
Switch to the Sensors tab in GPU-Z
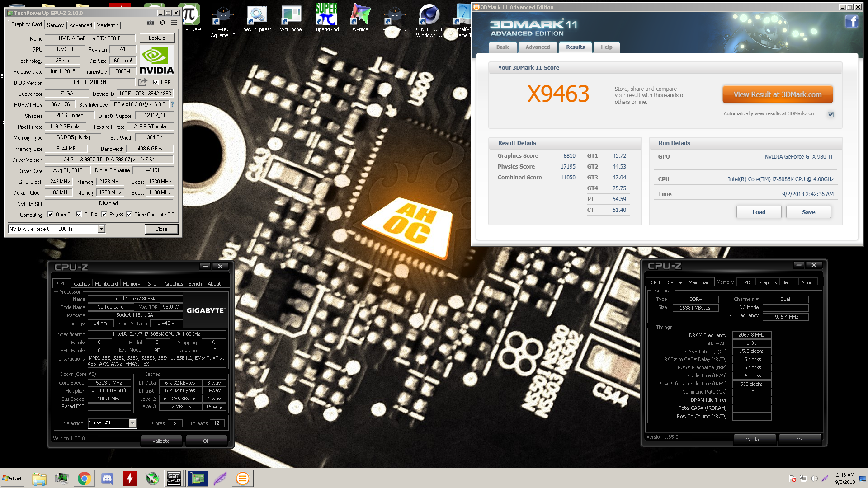(x=56, y=25)
